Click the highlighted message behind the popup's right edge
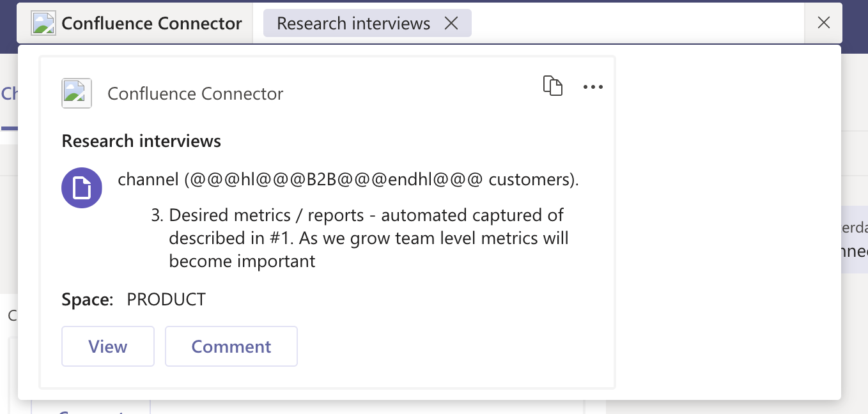The width and height of the screenshot is (868, 414). [855, 240]
